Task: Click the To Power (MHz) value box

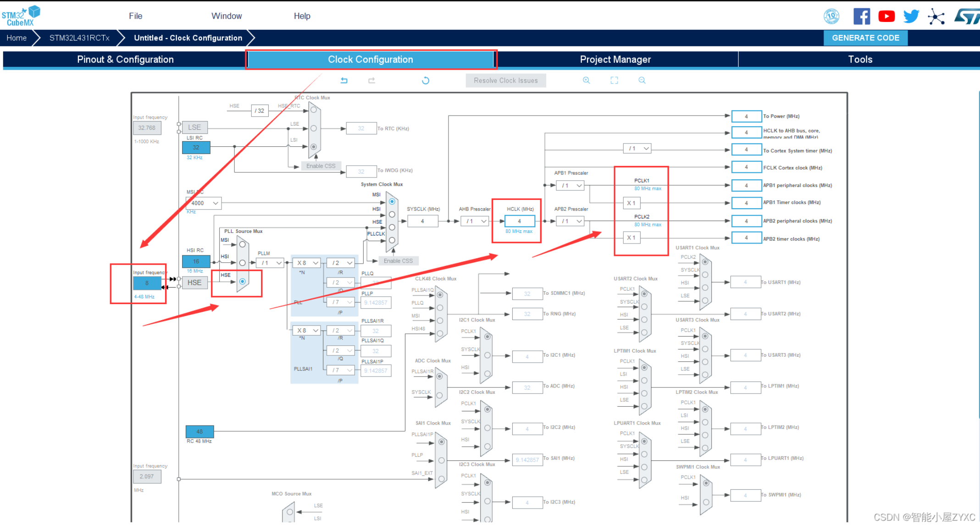Action: coord(746,116)
